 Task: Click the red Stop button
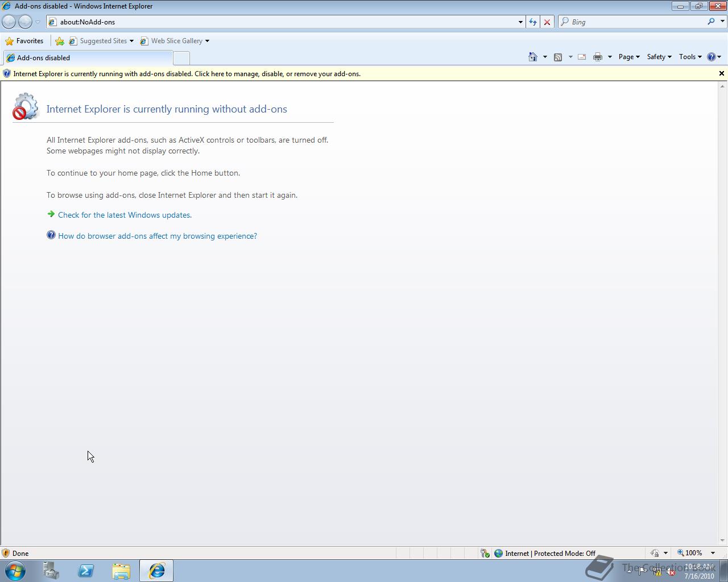pyautogui.click(x=547, y=22)
